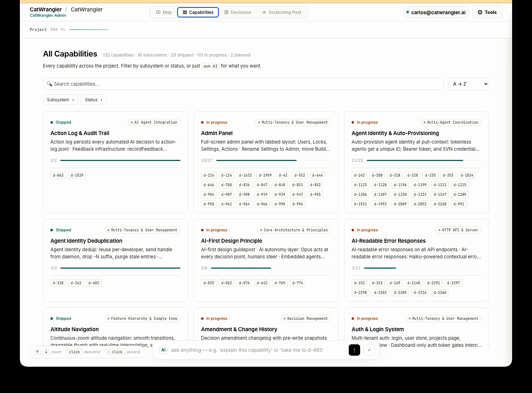Open the Tools menu button
This screenshot has height=393, width=532.
487,12
